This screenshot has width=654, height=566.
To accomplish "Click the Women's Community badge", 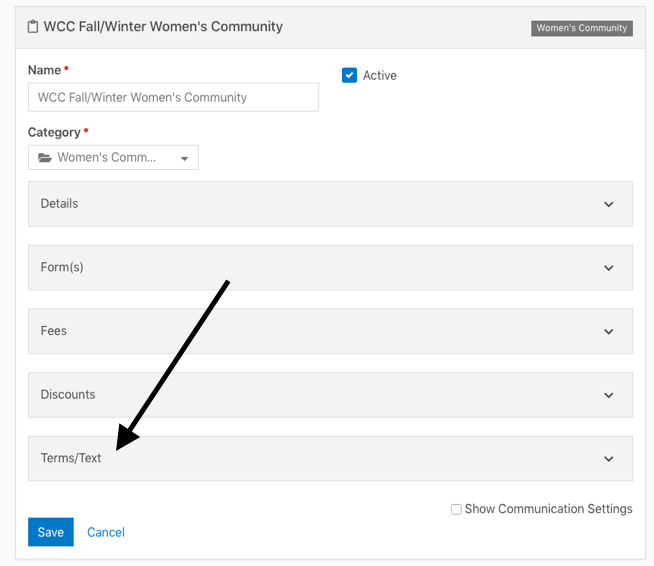I will pyautogui.click(x=581, y=28).
